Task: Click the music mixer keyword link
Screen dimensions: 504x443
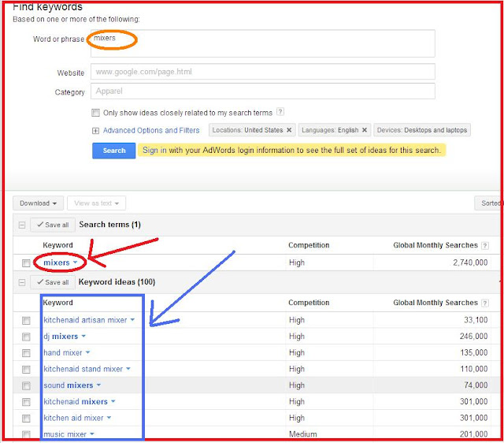Action: [x=65, y=434]
